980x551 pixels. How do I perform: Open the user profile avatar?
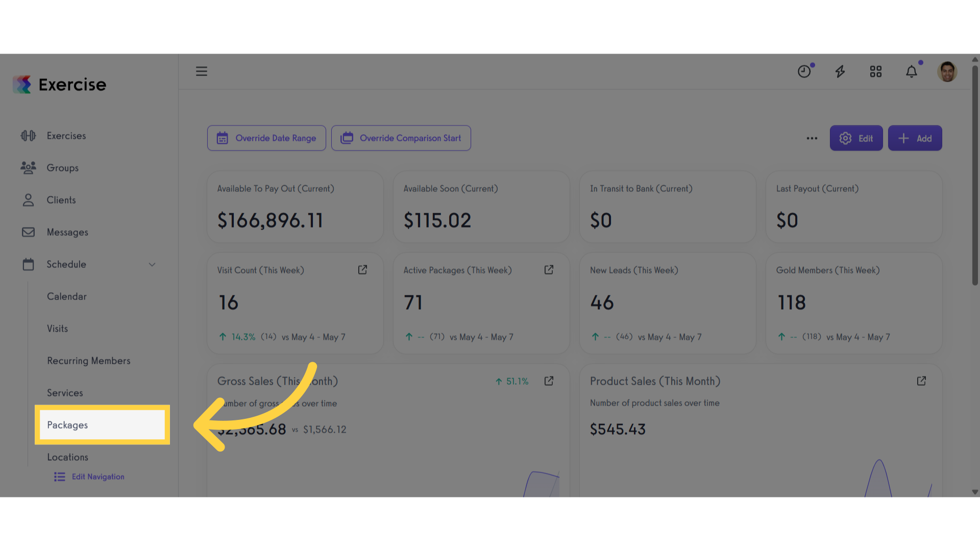coord(947,71)
